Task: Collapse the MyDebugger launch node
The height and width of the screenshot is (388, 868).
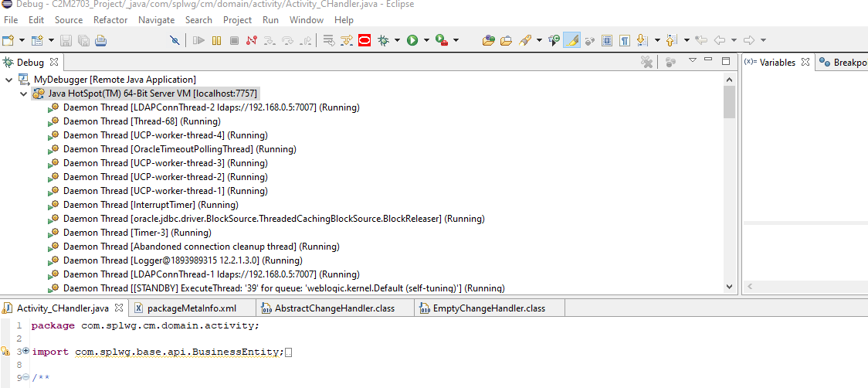Action: click(x=8, y=80)
